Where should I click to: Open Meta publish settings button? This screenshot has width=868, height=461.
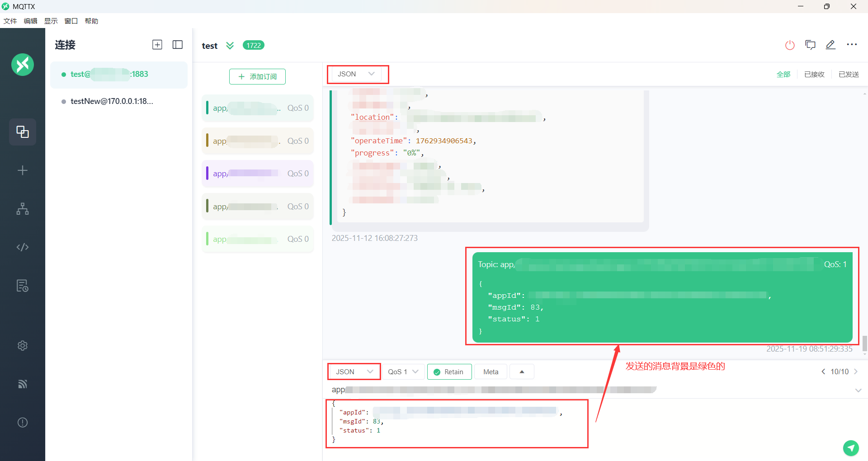(x=490, y=372)
